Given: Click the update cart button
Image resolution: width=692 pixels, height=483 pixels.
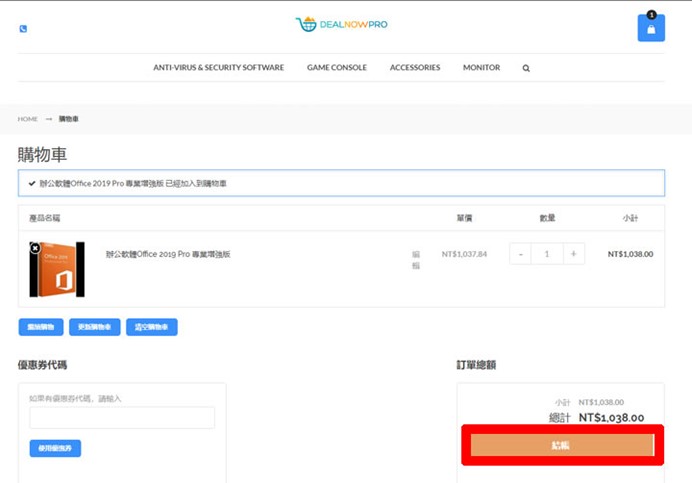Looking at the screenshot, I should point(95,327).
